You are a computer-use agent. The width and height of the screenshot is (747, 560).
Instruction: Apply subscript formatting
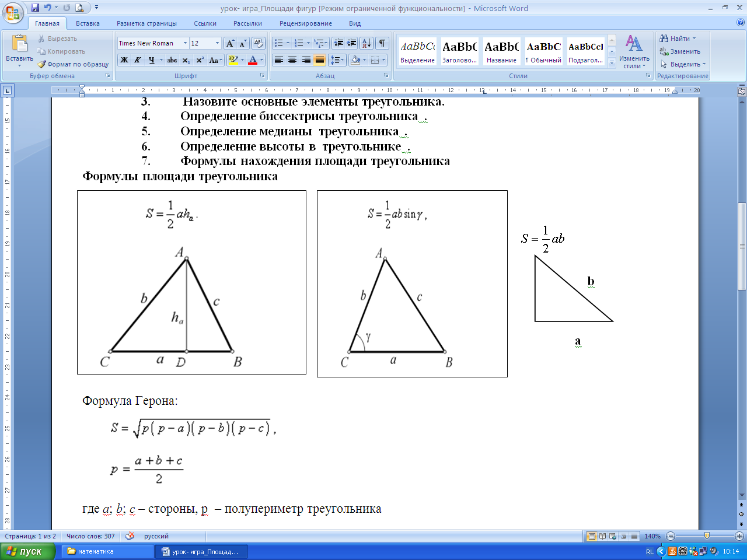click(186, 60)
